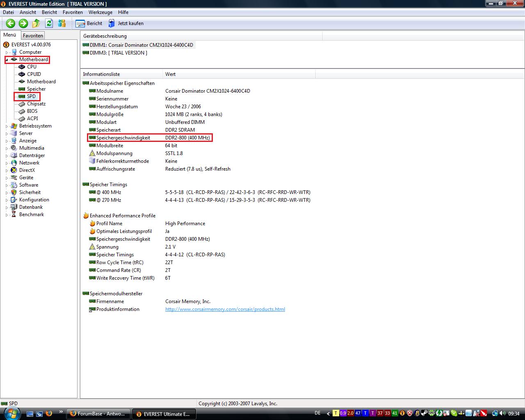
Task: Click the Up one level arrow icon
Action: tap(36, 23)
